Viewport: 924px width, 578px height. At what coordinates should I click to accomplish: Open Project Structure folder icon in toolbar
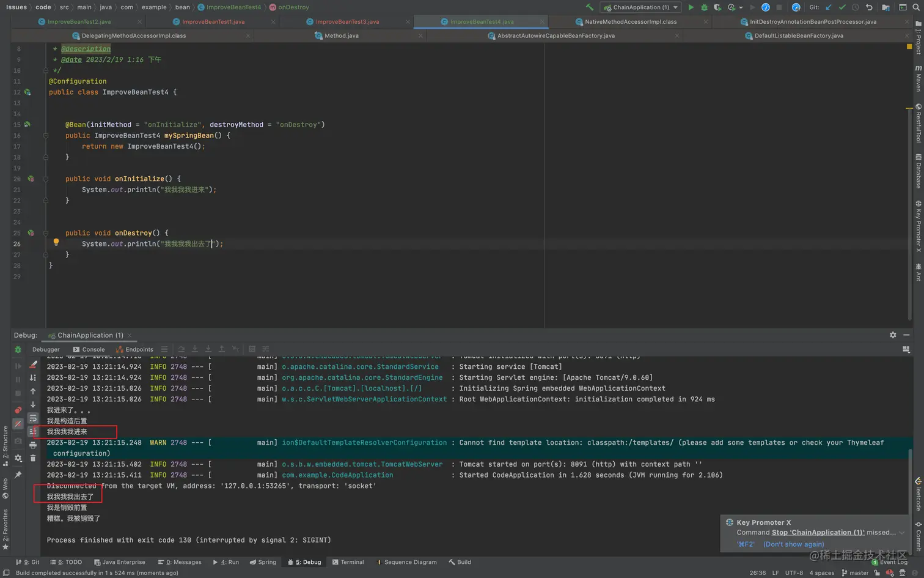[x=886, y=7]
